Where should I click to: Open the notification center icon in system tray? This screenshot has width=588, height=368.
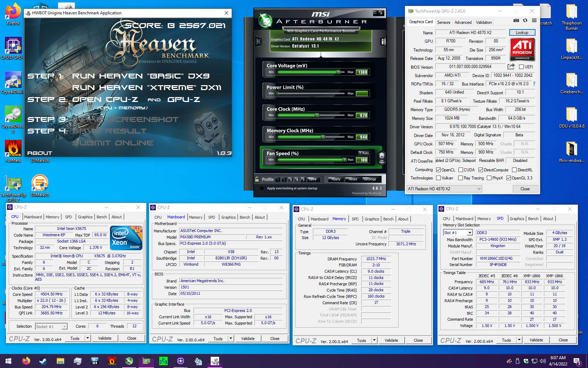pyautogui.click(x=577, y=361)
